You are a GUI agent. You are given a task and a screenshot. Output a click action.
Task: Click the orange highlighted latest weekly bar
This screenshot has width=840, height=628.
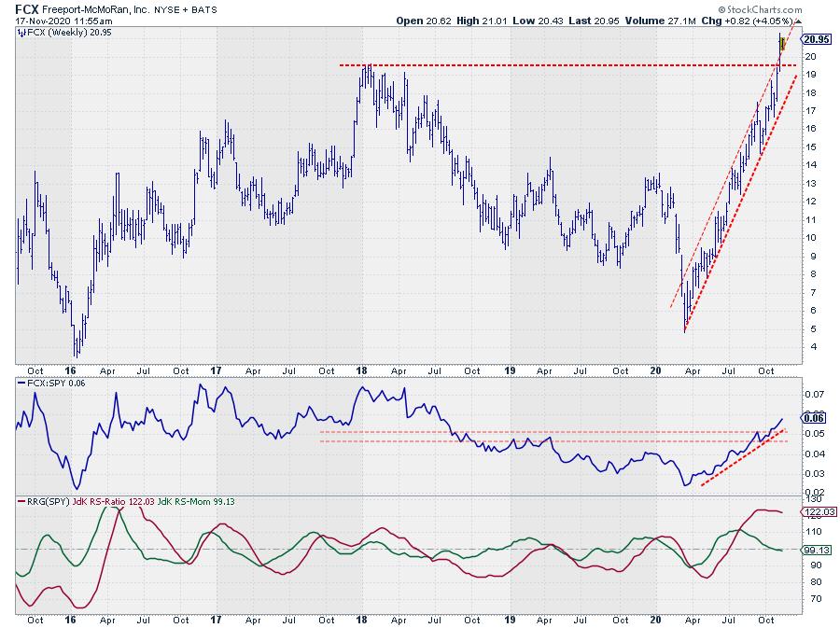(x=782, y=41)
